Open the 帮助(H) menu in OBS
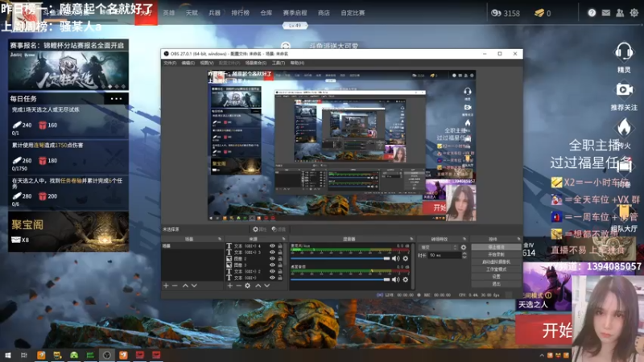 click(297, 63)
